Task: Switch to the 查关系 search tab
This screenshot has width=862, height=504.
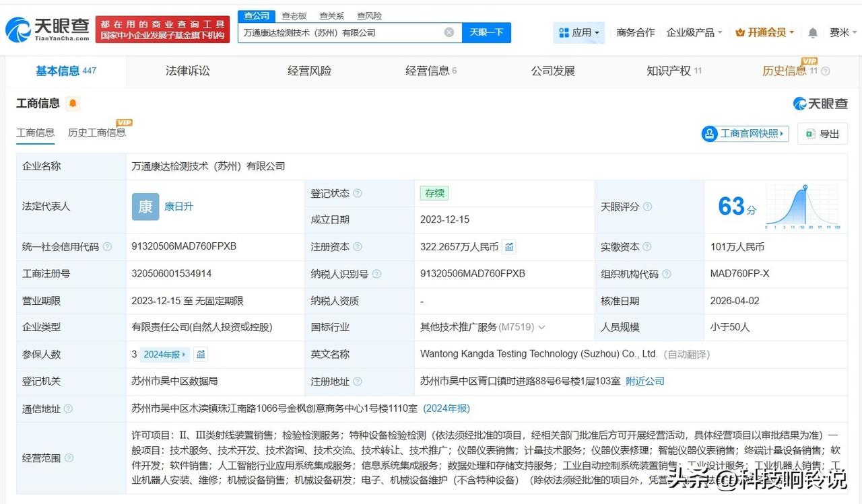Action: pyautogui.click(x=331, y=15)
